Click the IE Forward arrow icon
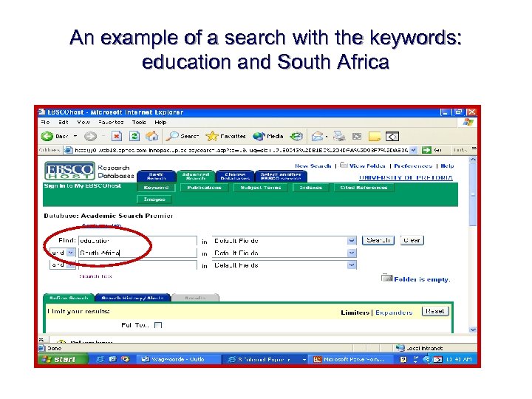The height and width of the screenshot is (399, 532). coord(90,137)
